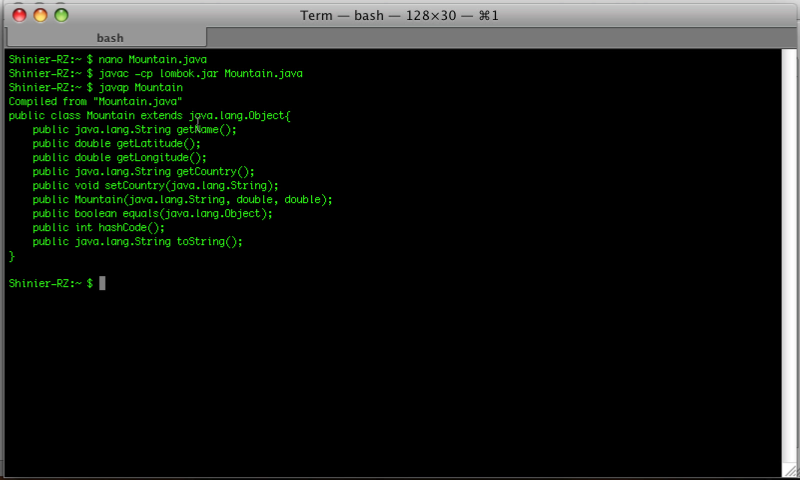Screen dimensions: 800x480
Task: Click the resize grip in the bottom-right corner
Action: point(790,470)
